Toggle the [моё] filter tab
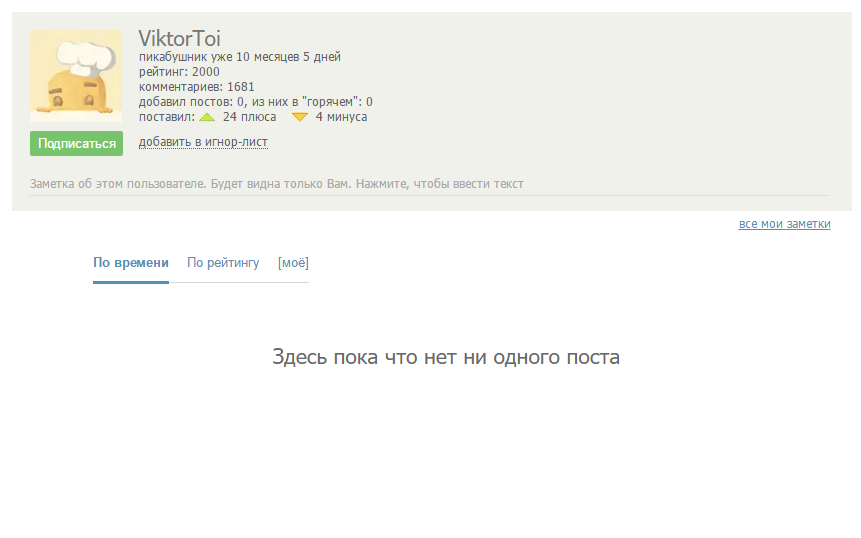This screenshot has width=861, height=538. click(293, 263)
